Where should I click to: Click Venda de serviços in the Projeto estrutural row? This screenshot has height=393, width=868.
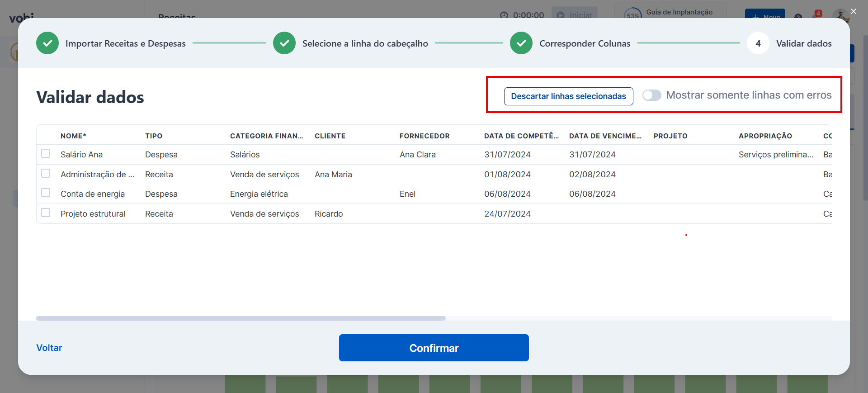tap(264, 214)
